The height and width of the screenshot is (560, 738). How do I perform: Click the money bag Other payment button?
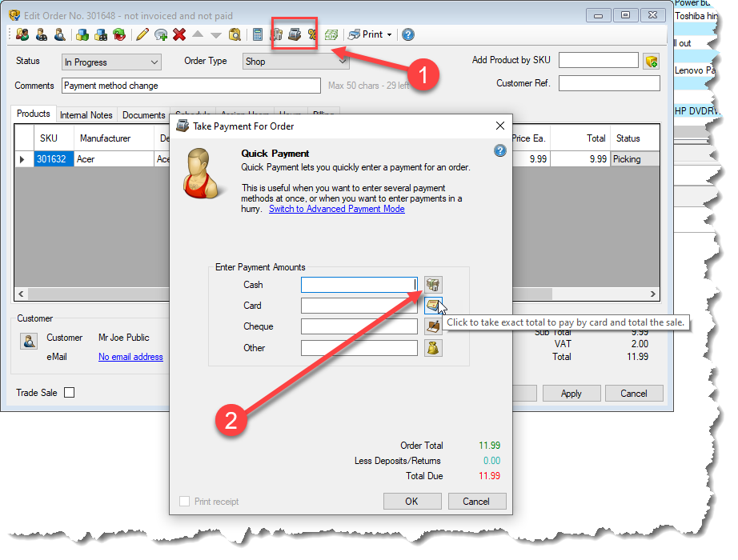[x=433, y=348]
